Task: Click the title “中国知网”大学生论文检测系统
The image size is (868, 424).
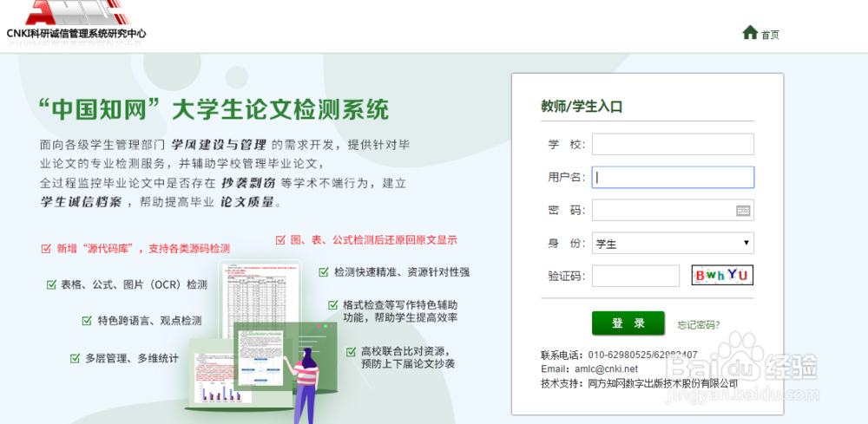Action: click(x=214, y=109)
